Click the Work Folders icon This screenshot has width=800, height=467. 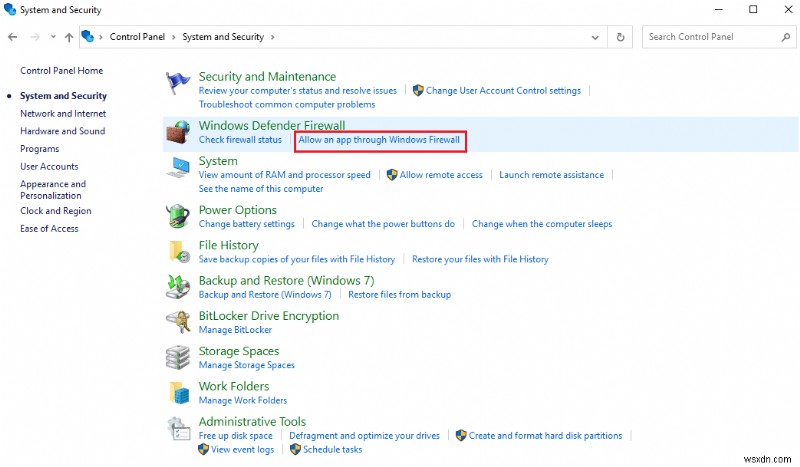click(178, 392)
